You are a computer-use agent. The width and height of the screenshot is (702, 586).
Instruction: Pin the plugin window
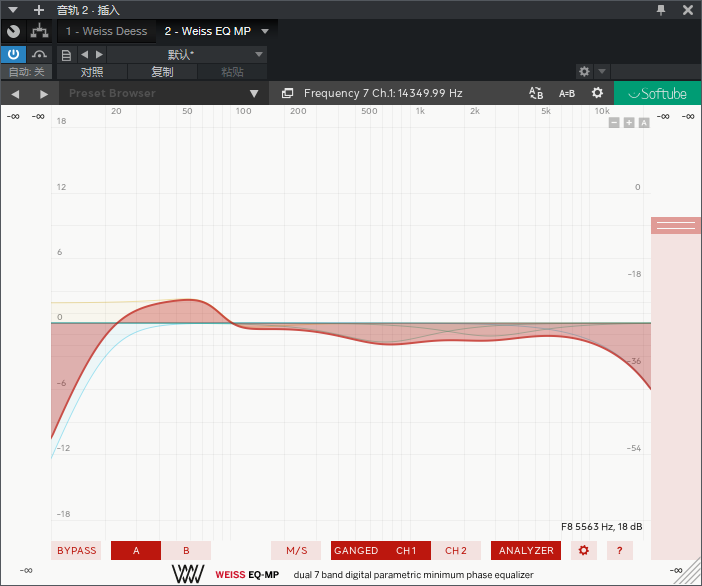coord(661,9)
